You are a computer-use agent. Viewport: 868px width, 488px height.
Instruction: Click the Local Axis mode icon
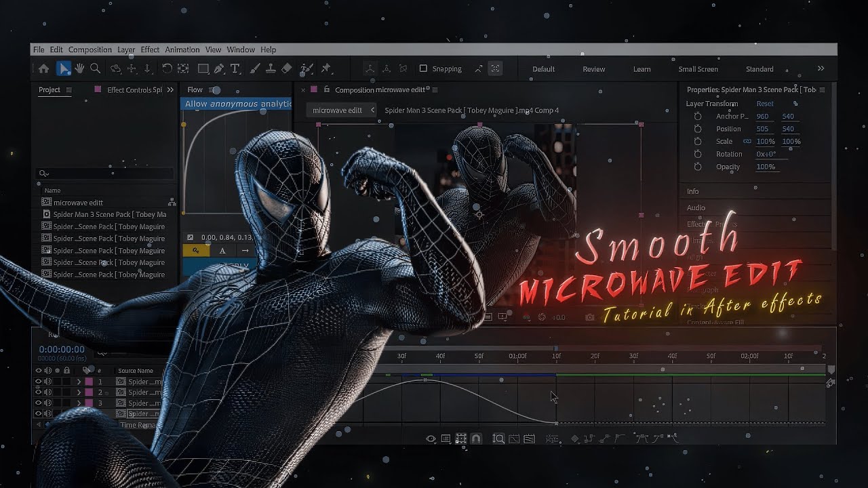click(x=370, y=68)
